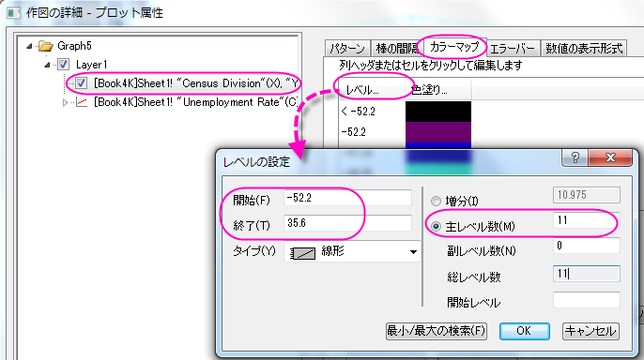Image resolution: width=644 pixels, height=360 pixels.
Task: Click the 副レベル数(N) input field
Action: coord(586,246)
